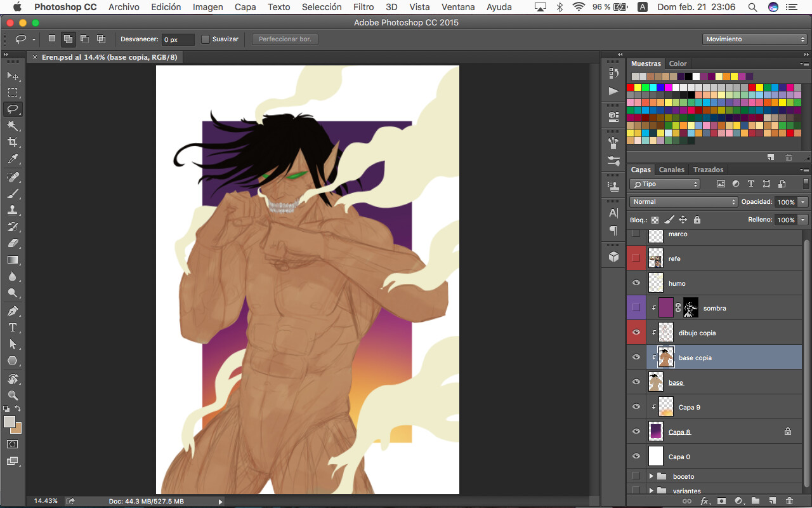Select the Rectangular Marquee tool

(x=13, y=93)
